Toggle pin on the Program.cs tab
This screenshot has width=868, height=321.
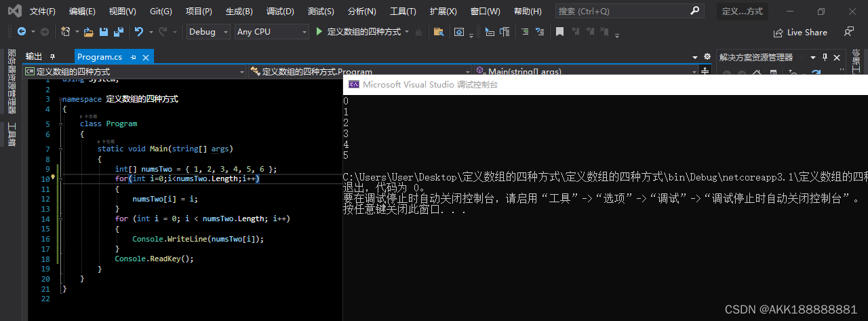[x=133, y=57]
